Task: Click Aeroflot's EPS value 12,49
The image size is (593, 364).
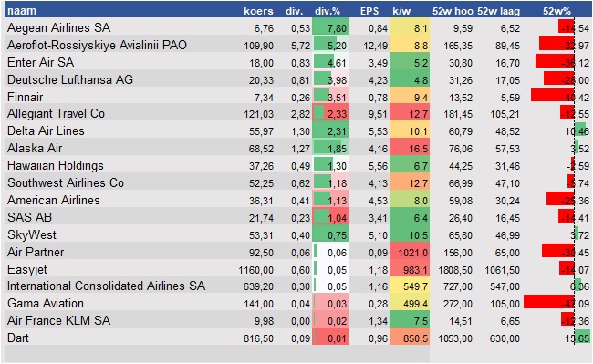Action: click(x=376, y=46)
